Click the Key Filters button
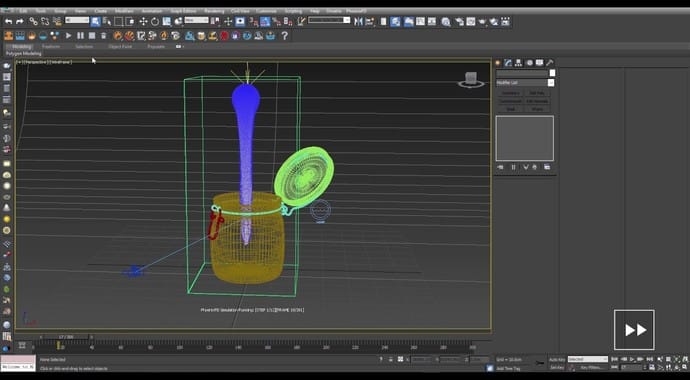Viewport: 690px width, 380px height. pyautogui.click(x=591, y=367)
